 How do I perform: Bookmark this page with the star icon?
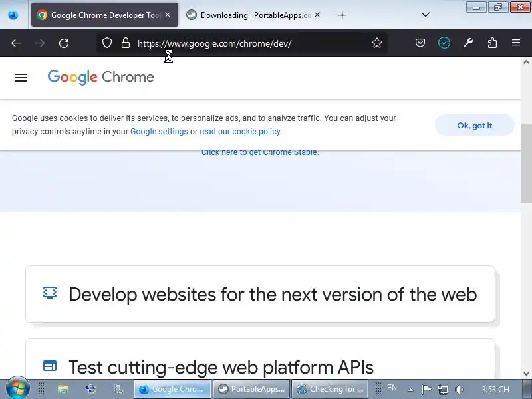pyautogui.click(x=377, y=43)
